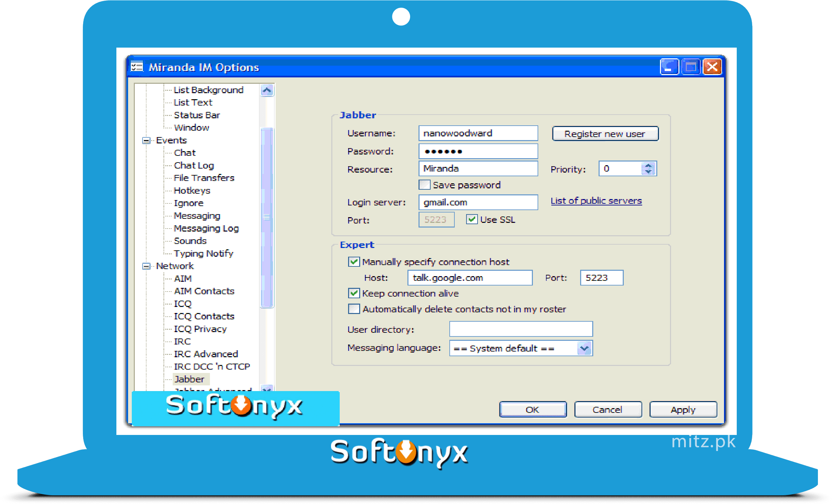The height and width of the screenshot is (504, 832).
Task: Open the List of public servers link
Action: [596, 201]
